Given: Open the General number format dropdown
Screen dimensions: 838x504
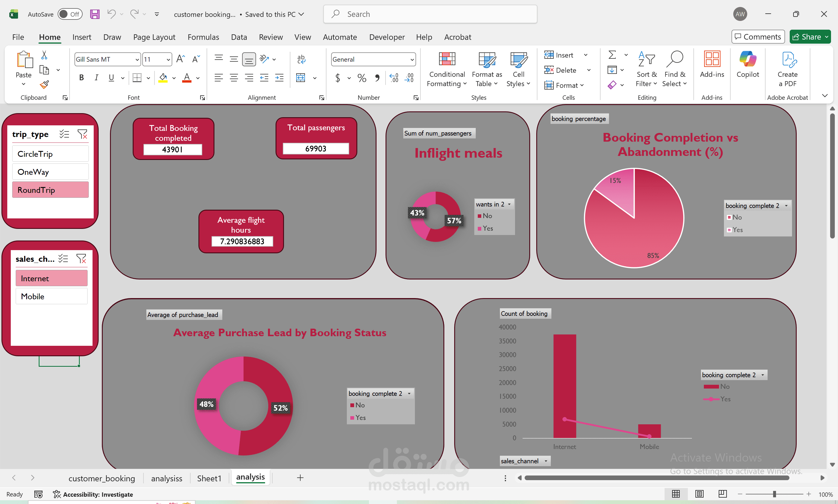Looking at the screenshot, I should tap(412, 59).
